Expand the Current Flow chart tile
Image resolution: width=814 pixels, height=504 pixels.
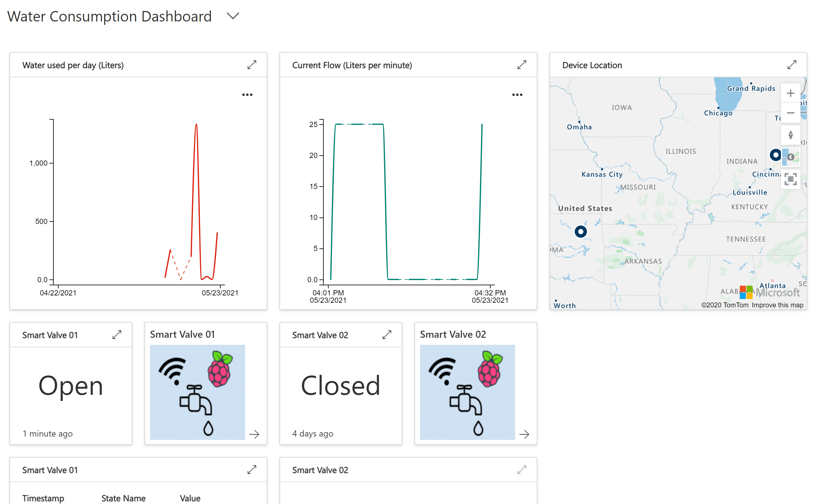click(521, 65)
